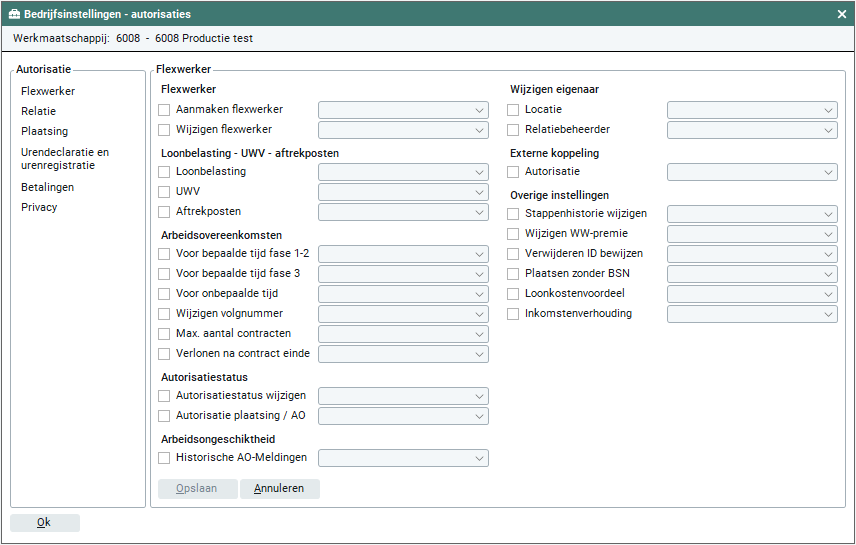The width and height of the screenshot is (856, 545).
Task: Expand the UWV dropdown list
Action: (x=403, y=192)
